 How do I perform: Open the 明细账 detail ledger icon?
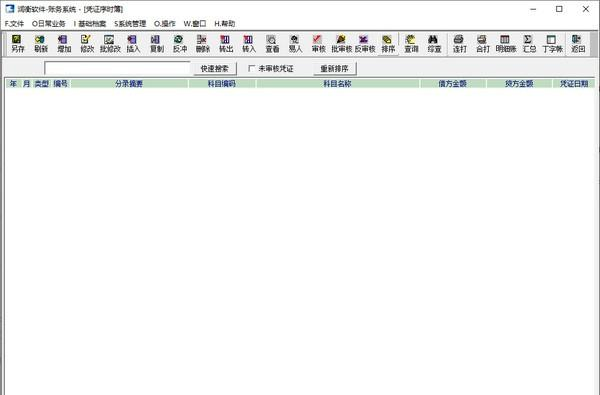[506, 44]
